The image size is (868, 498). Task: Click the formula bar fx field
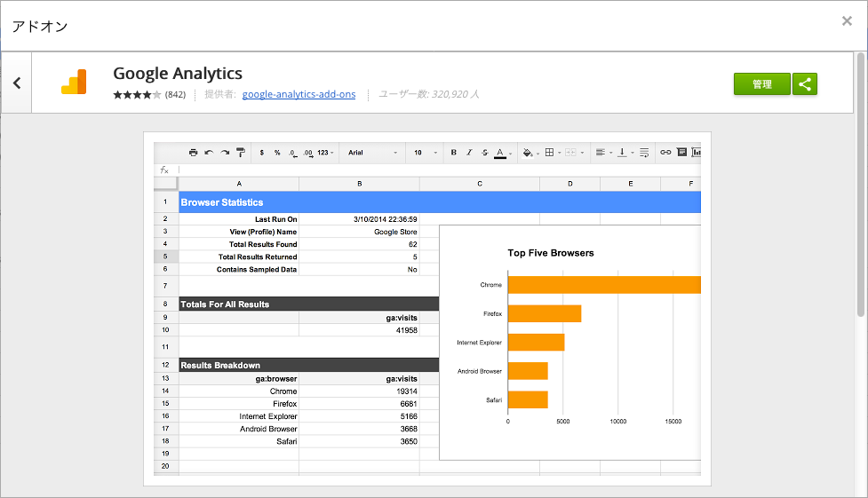coord(440,170)
